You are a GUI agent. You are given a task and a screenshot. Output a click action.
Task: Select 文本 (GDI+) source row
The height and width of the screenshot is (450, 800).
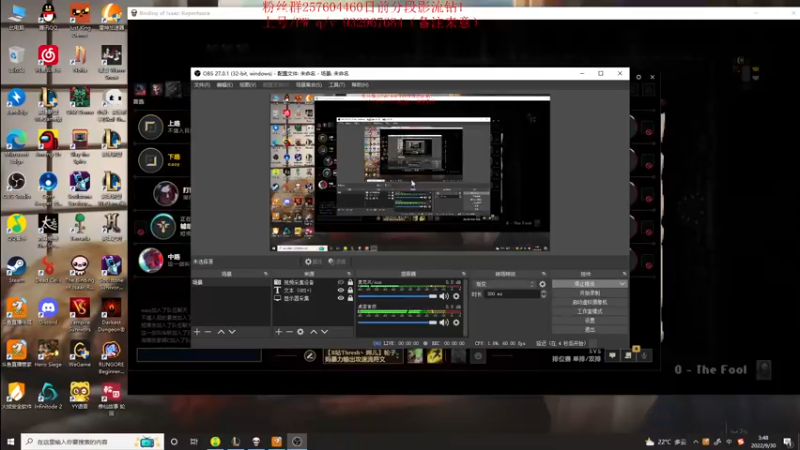pyautogui.click(x=313, y=290)
